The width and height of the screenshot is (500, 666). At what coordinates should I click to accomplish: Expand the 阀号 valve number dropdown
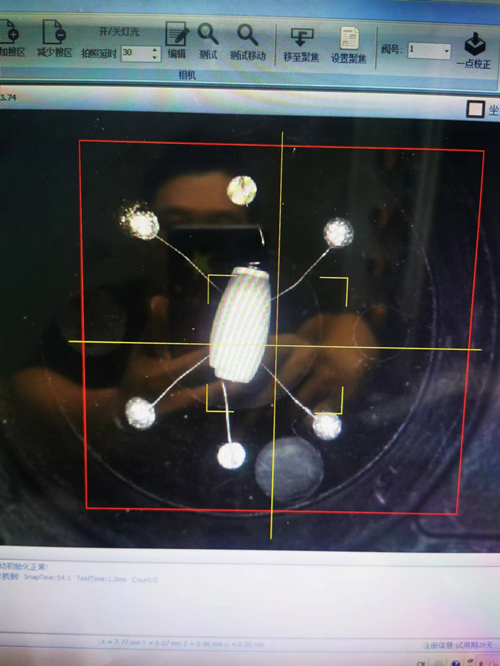tap(446, 51)
